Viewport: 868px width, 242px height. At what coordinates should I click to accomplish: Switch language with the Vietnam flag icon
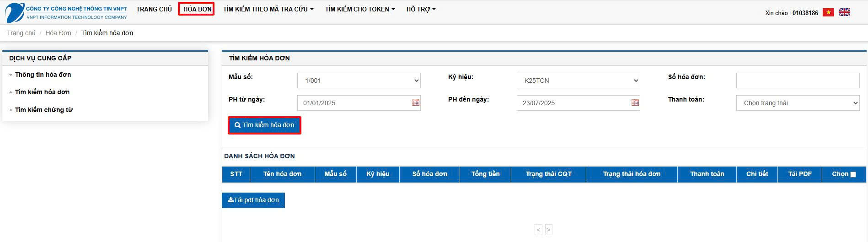[828, 12]
